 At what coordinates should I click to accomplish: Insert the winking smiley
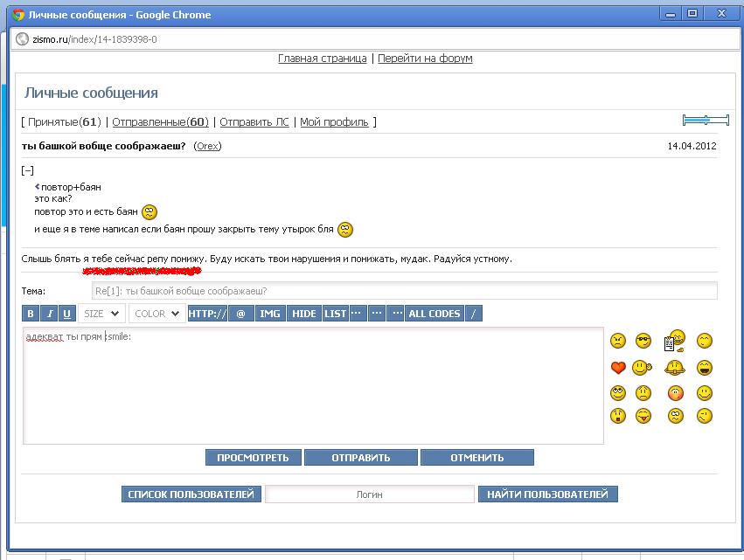tap(705, 416)
